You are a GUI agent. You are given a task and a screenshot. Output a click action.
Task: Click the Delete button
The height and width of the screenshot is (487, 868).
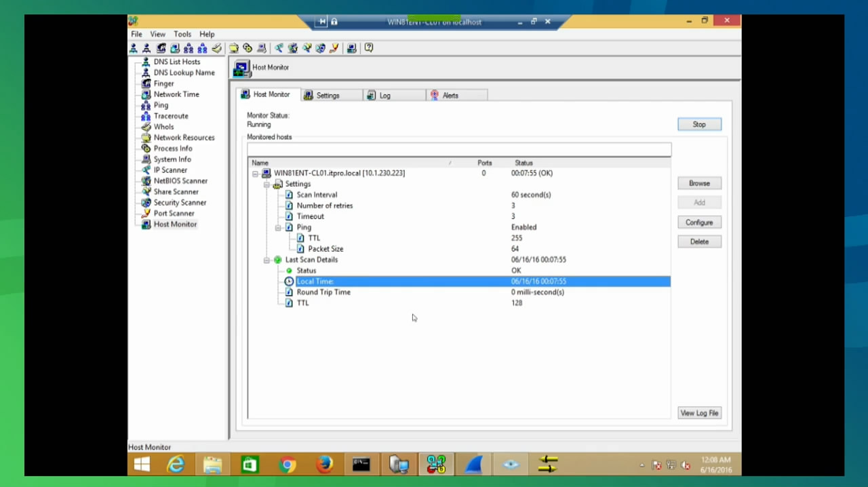699,241
